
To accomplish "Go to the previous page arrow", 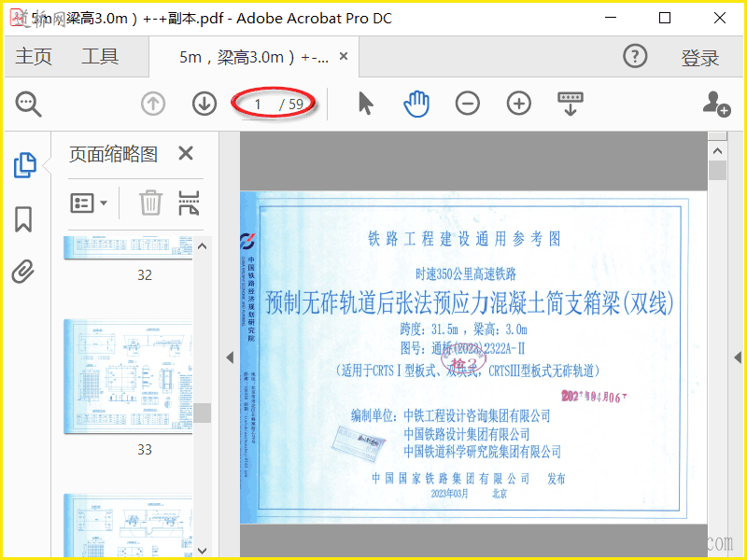I will click(x=153, y=104).
